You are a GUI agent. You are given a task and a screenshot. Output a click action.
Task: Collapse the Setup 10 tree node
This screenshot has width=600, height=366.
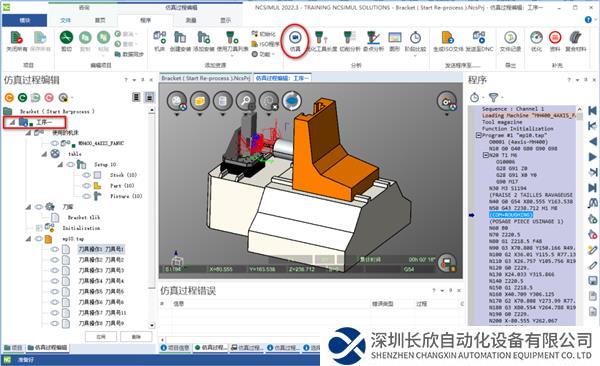60,165
